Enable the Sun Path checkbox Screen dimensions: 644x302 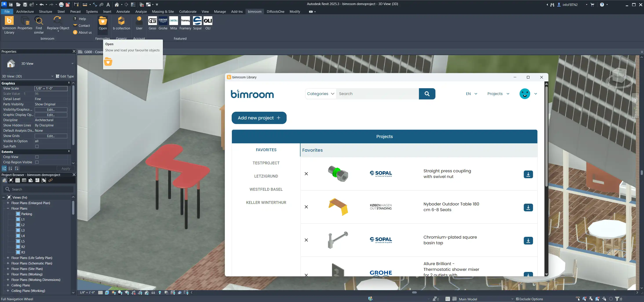click(x=37, y=147)
